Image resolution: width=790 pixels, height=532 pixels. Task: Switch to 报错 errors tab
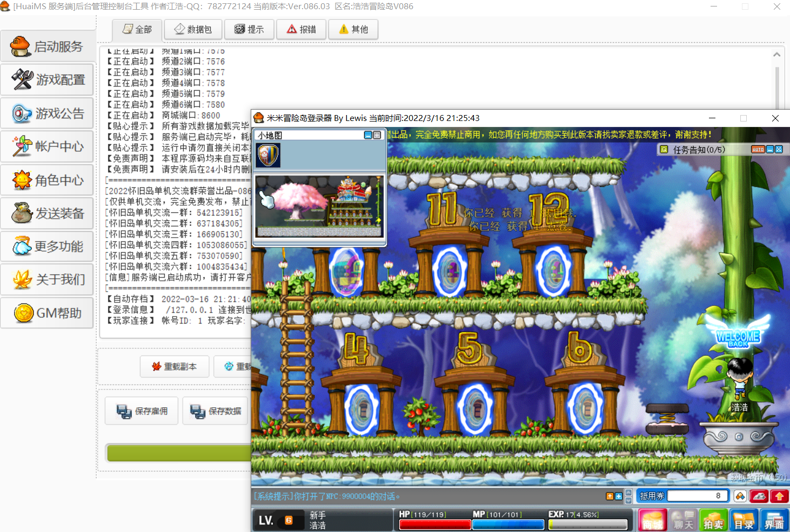point(302,29)
